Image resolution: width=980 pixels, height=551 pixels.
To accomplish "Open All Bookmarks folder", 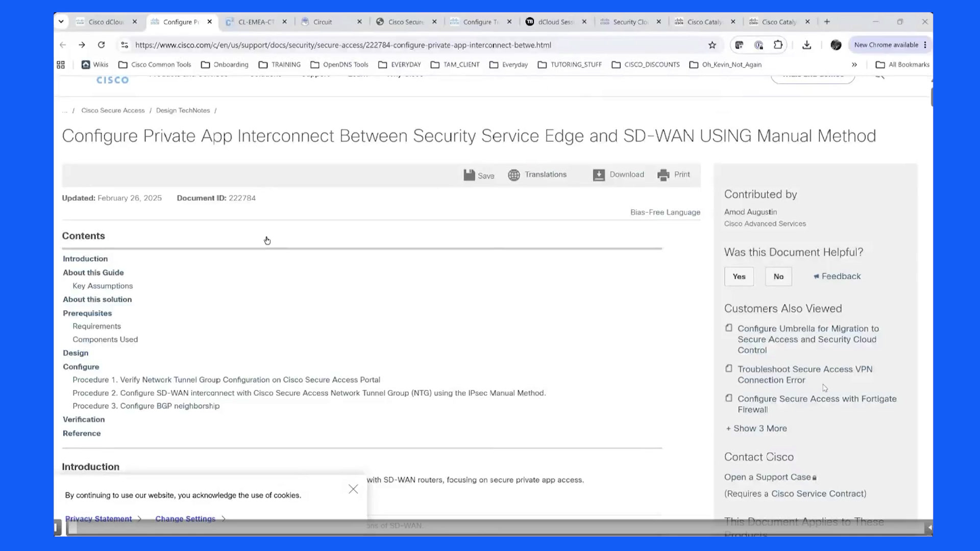I will [902, 65].
